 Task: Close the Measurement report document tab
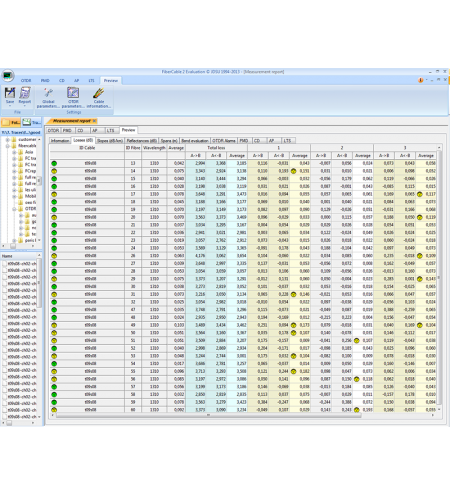94,121
